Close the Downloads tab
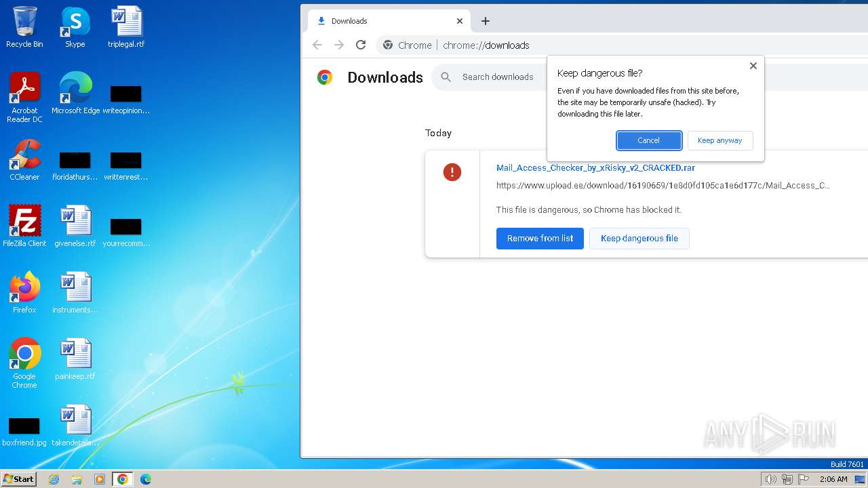This screenshot has height=488, width=868. pos(460,21)
